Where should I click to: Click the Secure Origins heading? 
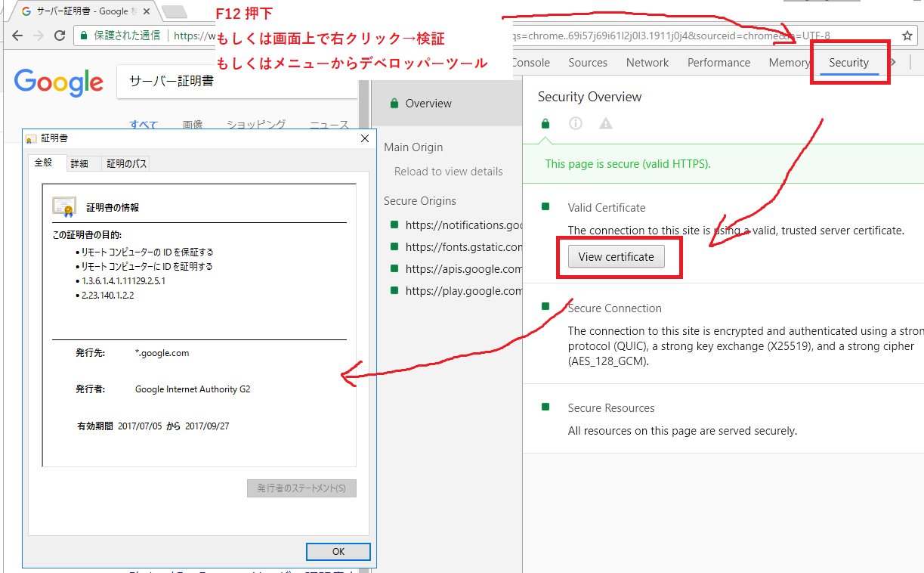coord(420,201)
